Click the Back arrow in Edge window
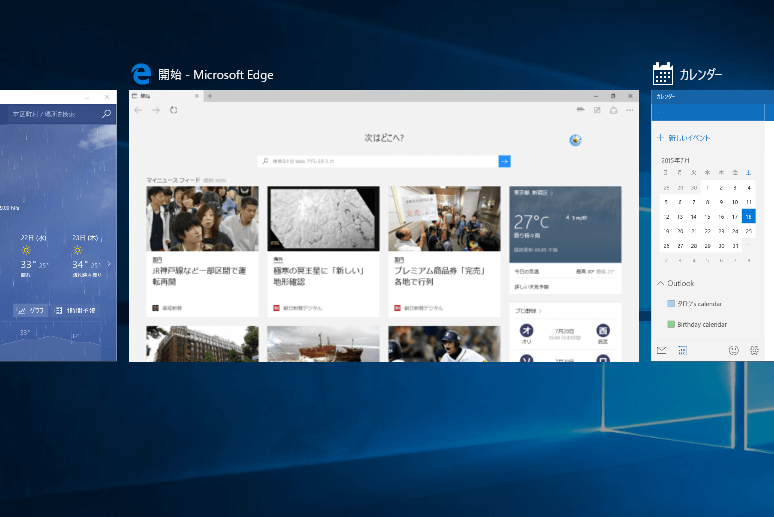This screenshot has width=774, height=517. click(x=138, y=110)
